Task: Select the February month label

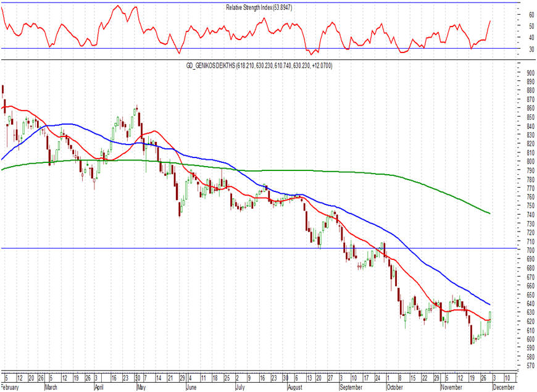Action: point(10,387)
